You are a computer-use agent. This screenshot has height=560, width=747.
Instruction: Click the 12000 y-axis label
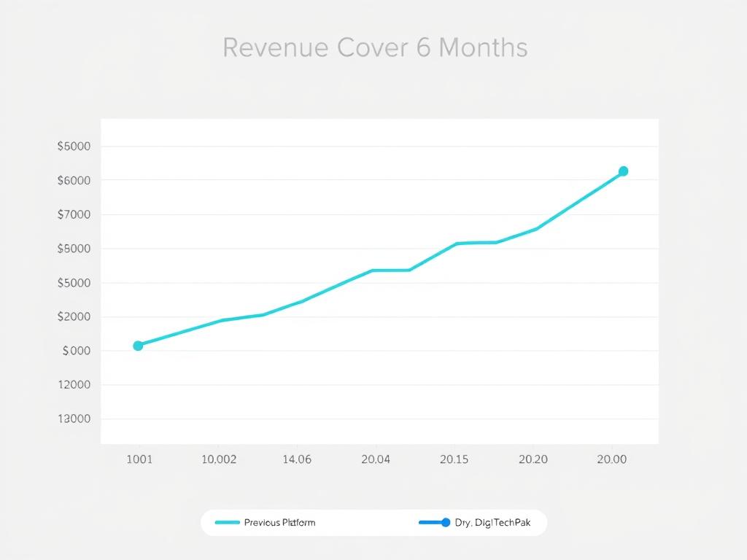coord(74,384)
